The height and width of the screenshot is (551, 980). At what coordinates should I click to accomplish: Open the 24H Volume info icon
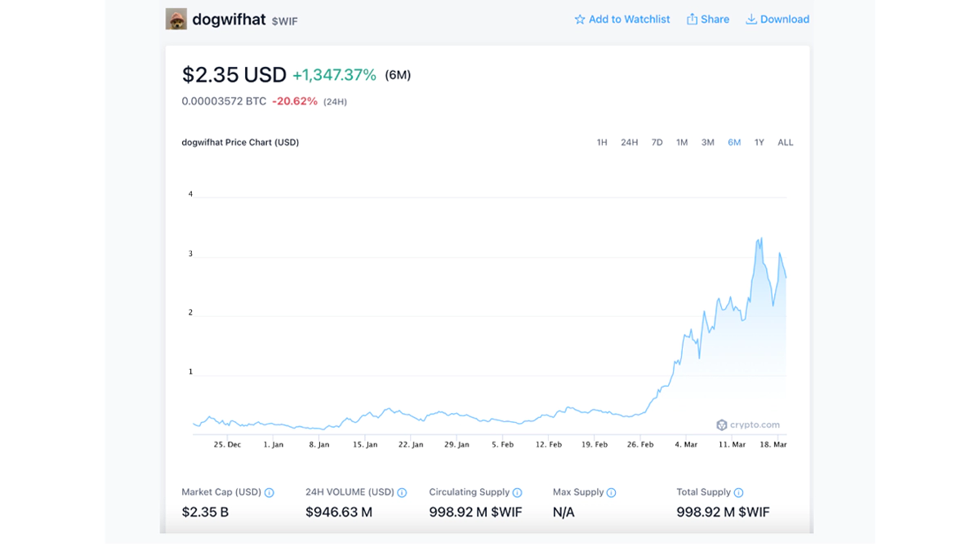402,493
